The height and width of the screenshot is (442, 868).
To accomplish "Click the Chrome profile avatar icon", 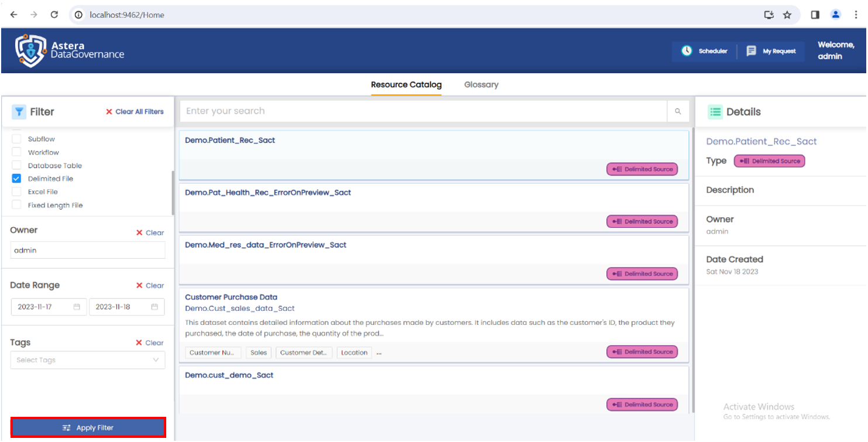I will (836, 15).
